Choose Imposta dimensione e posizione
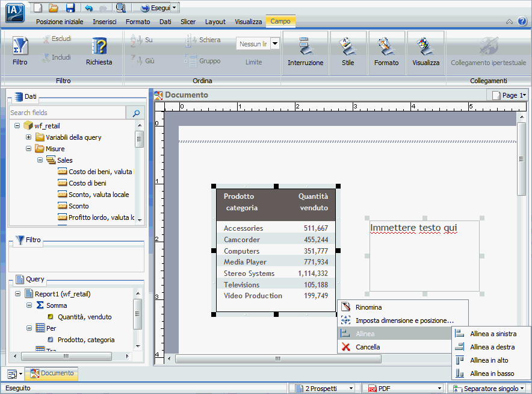 pyautogui.click(x=404, y=321)
